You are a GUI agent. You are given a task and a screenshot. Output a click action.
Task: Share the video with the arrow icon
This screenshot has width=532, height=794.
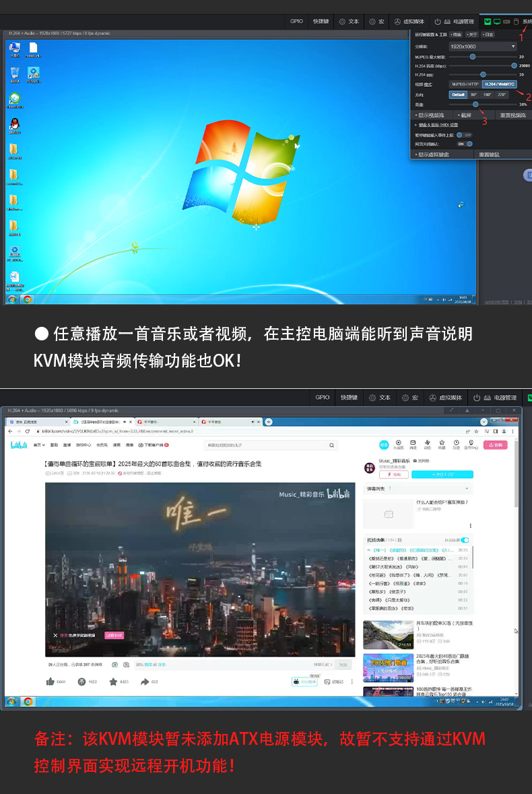pyautogui.click(x=144, y=681)
